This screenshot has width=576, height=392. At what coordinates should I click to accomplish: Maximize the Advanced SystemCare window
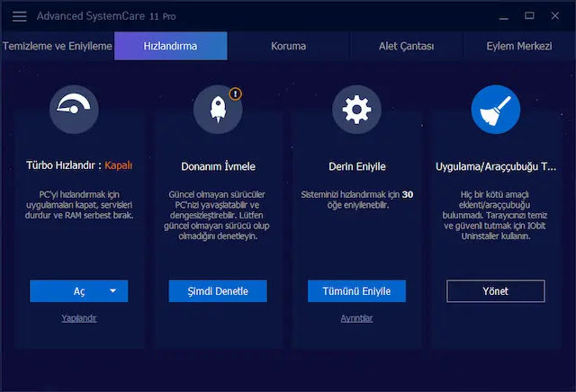pos(529,15)
